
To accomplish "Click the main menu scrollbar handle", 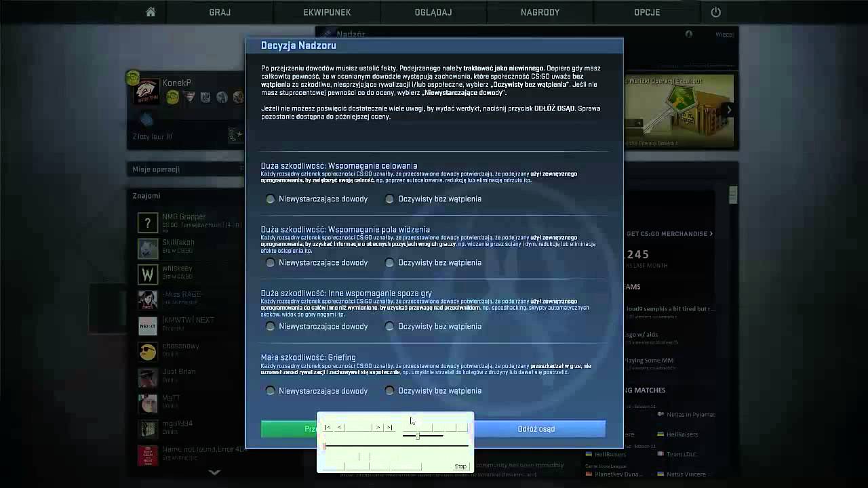I will coord(733,195).
